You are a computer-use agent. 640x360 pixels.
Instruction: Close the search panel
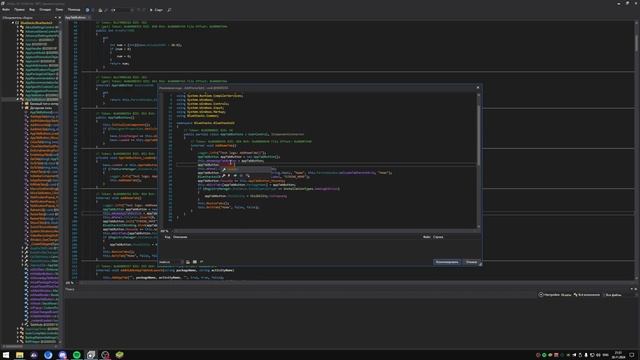[636, 289]
